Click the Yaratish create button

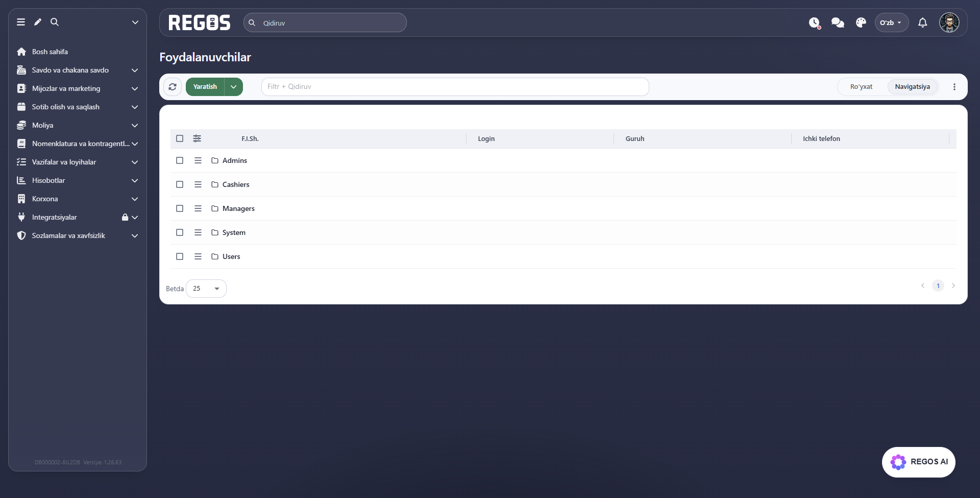click(x=205, y=87)
